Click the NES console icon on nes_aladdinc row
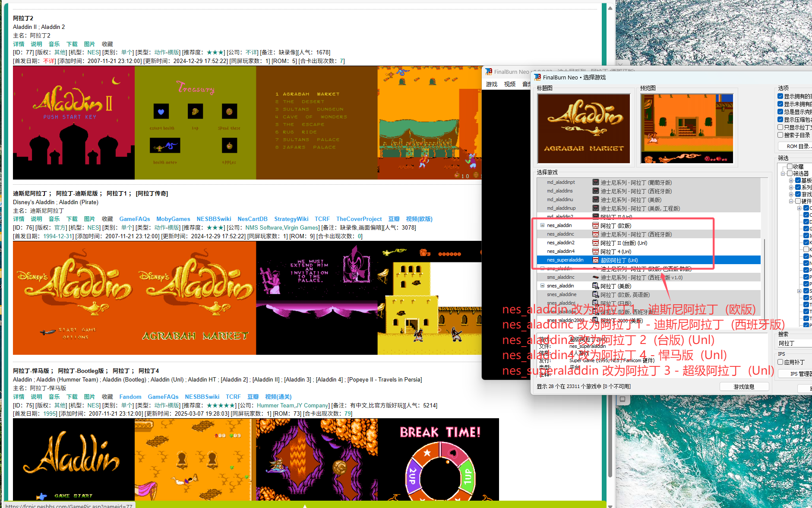The image size is (812, 508). (596, 234)
